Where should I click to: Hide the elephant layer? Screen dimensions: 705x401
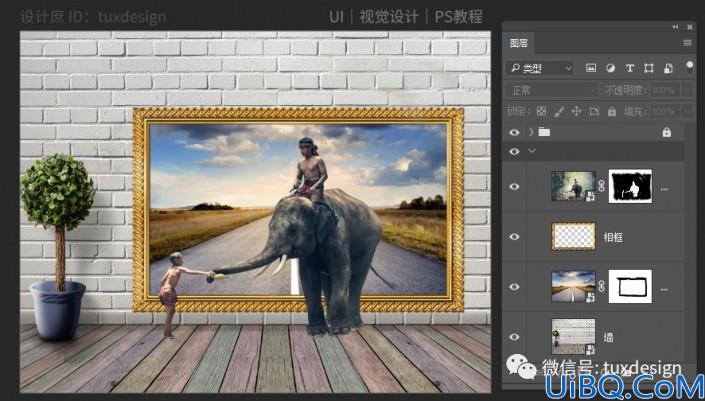(514, 187)
